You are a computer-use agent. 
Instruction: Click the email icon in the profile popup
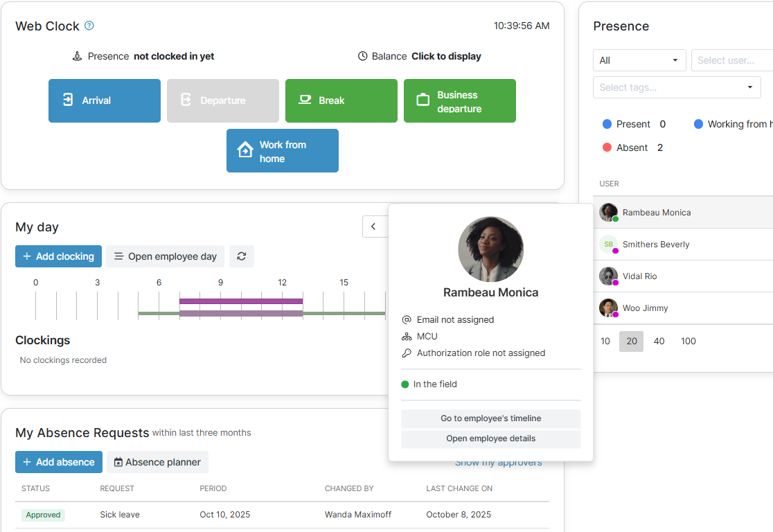click(x=407, y=319)
